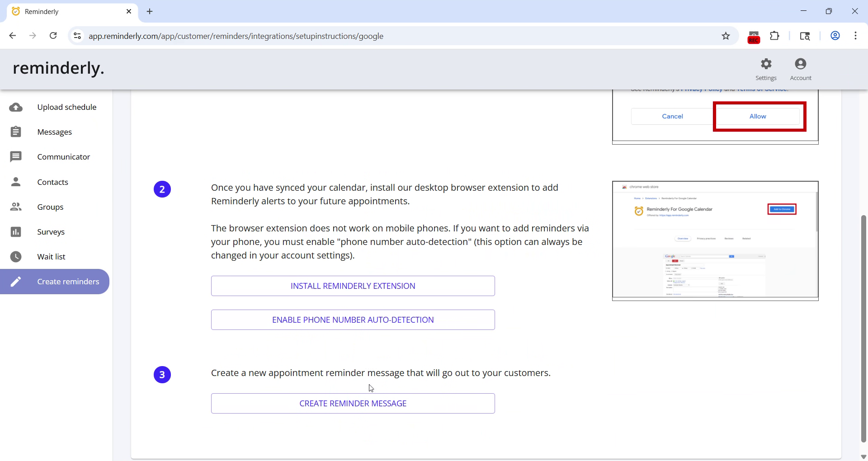Click the Create reminders pencil icon
The height and width of the screenshot is (461, 868).
16,282
